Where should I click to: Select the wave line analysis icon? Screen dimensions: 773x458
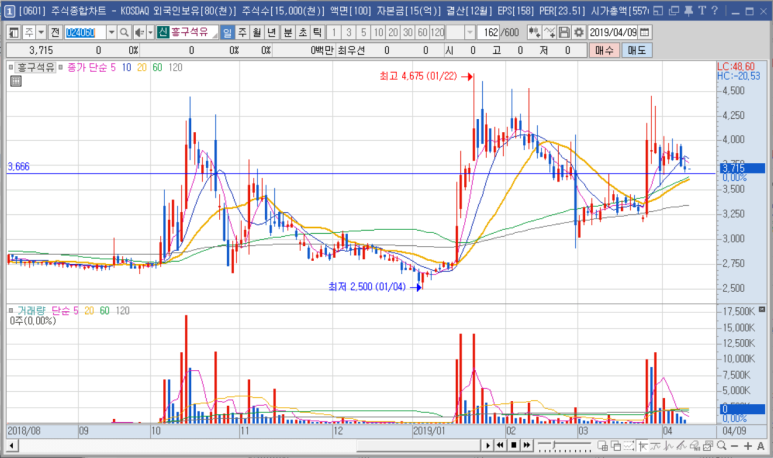[668, 446]
